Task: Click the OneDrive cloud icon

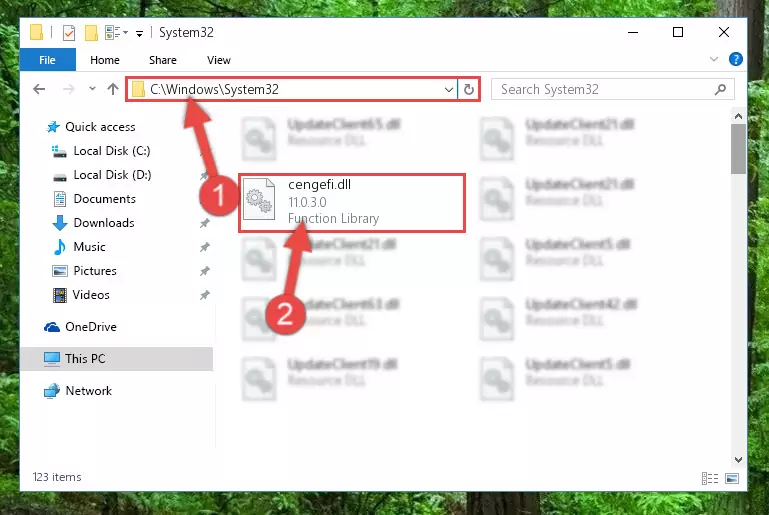Action: [51, 327]
